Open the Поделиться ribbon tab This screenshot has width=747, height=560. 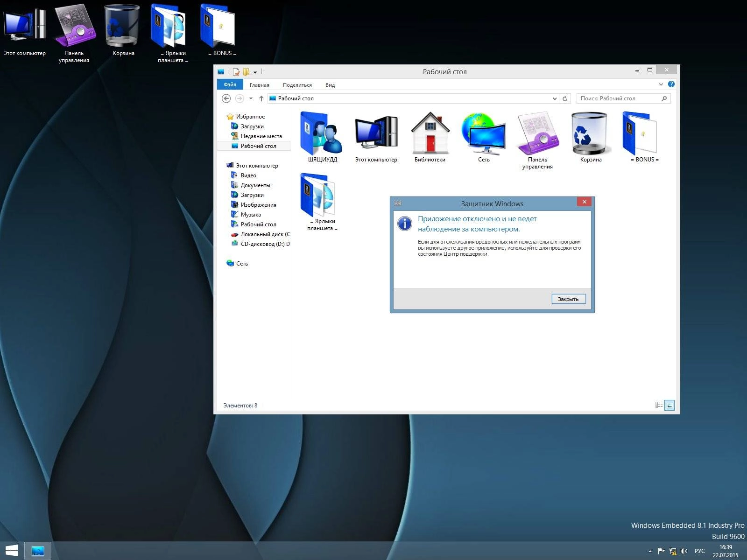click(297, 85)
